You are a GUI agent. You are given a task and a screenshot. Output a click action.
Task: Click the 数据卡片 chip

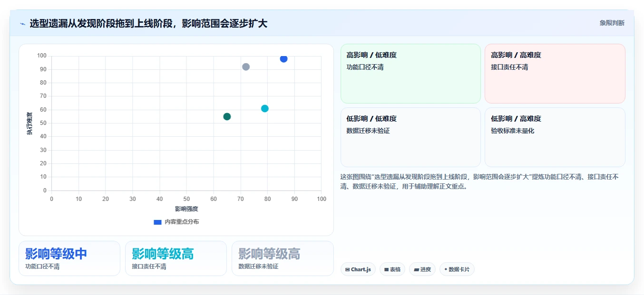coord(457,269)
